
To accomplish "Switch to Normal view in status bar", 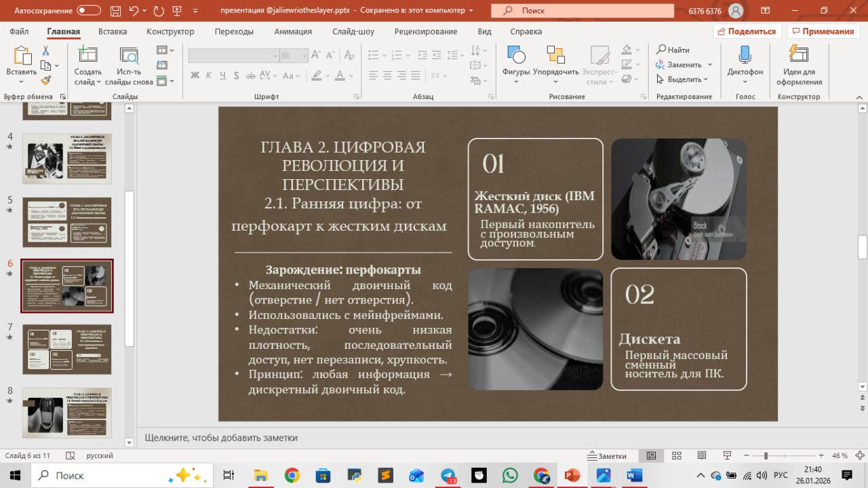I will coord(651,455).
